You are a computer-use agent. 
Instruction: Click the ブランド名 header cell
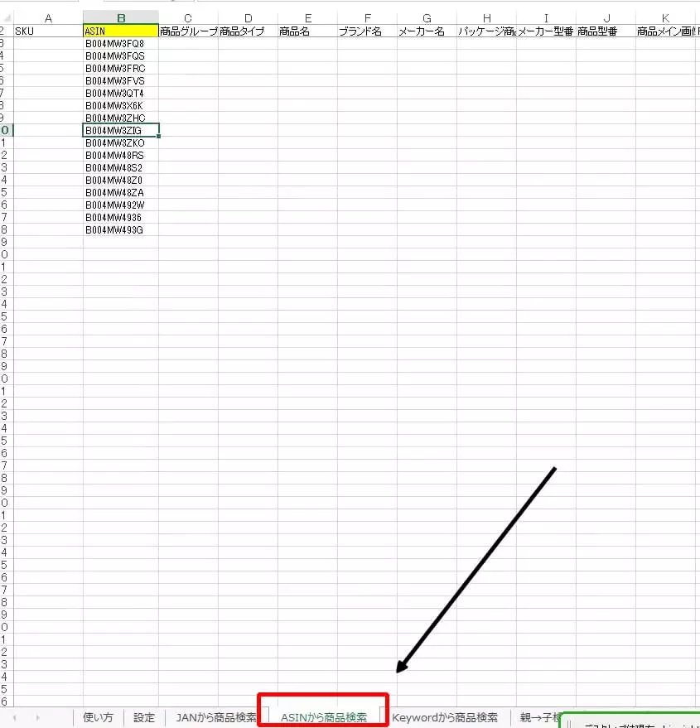pyautogui.click(x=367, y=31)
